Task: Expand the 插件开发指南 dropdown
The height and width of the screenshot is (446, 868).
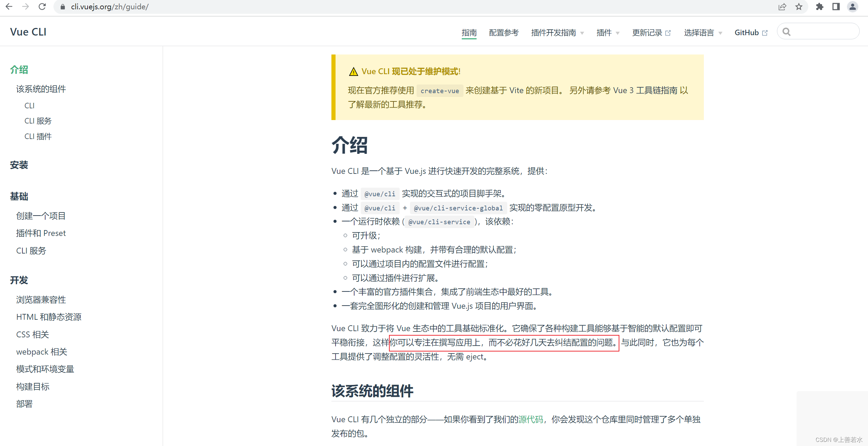Action: (x=557, y=33)
